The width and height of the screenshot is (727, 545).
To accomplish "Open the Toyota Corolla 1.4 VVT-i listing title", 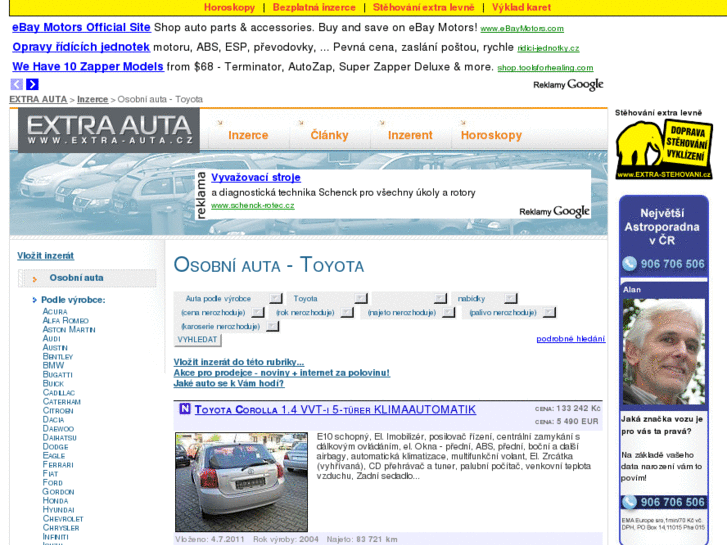I will (335, 410).
